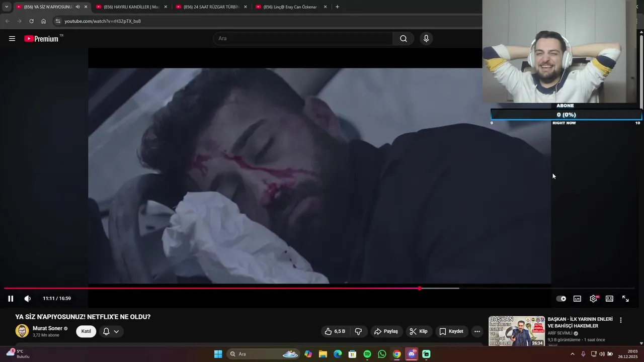
Task: Switch to 24 SAAT RÜZGAR TÜRBİN tab
Action: 211,7
